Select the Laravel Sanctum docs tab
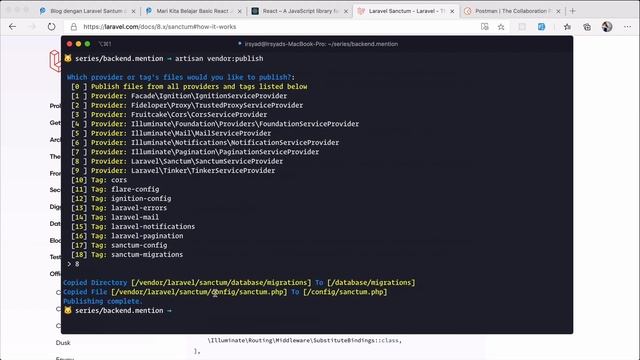The width and height of the screenshot is (640, 360). 406,11
